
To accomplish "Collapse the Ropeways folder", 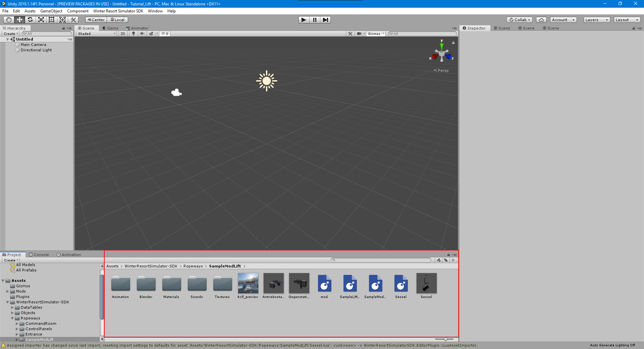I will click(x=12, y=318).
